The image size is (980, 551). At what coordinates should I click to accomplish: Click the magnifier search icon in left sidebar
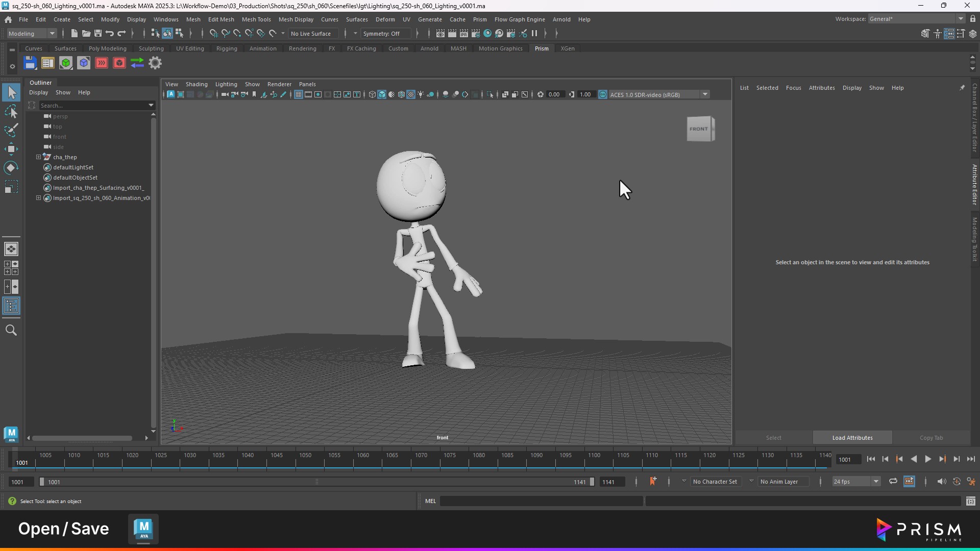(11, 331)
